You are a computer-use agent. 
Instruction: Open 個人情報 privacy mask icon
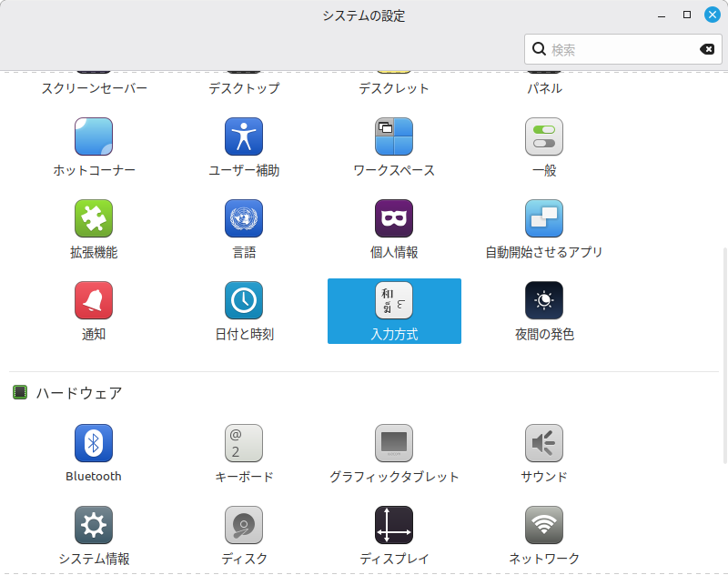click(394, 218)
